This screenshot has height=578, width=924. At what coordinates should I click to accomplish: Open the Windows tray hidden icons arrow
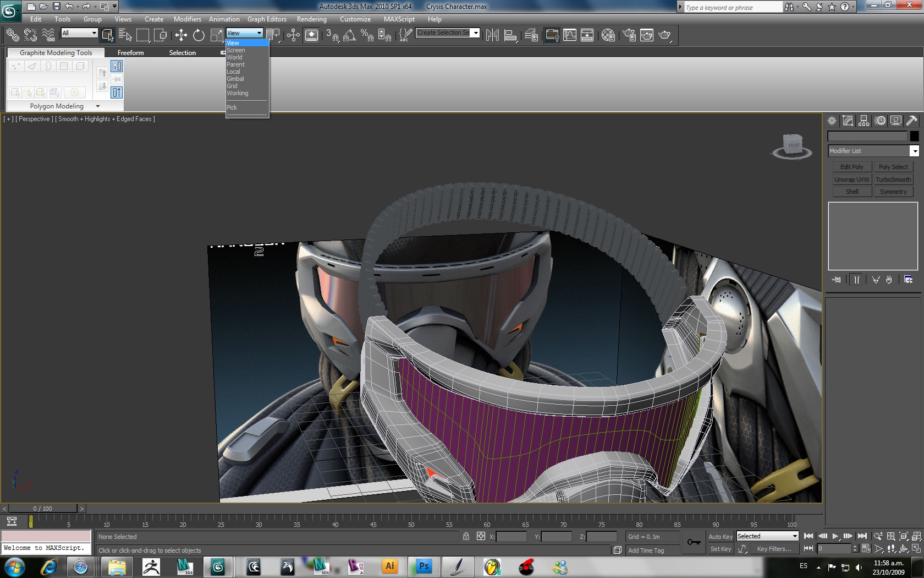818,567
